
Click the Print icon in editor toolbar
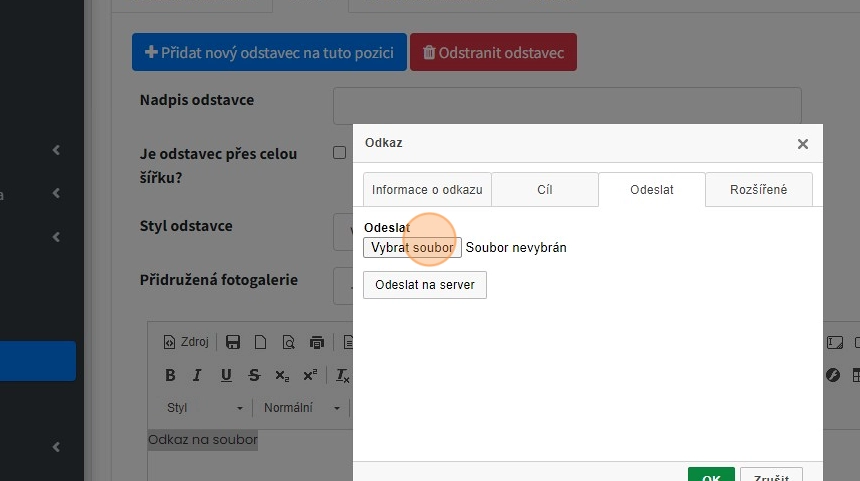[x=317, y=342]
